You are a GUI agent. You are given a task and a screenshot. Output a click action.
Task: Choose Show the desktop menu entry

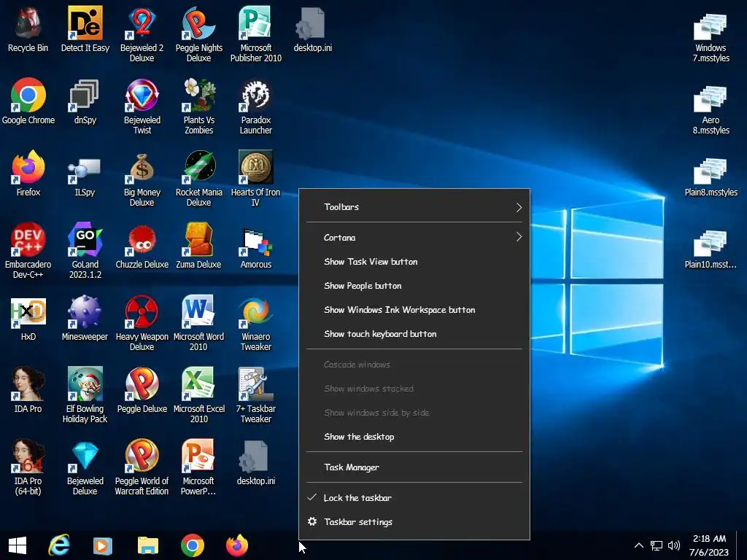(414, 437)
